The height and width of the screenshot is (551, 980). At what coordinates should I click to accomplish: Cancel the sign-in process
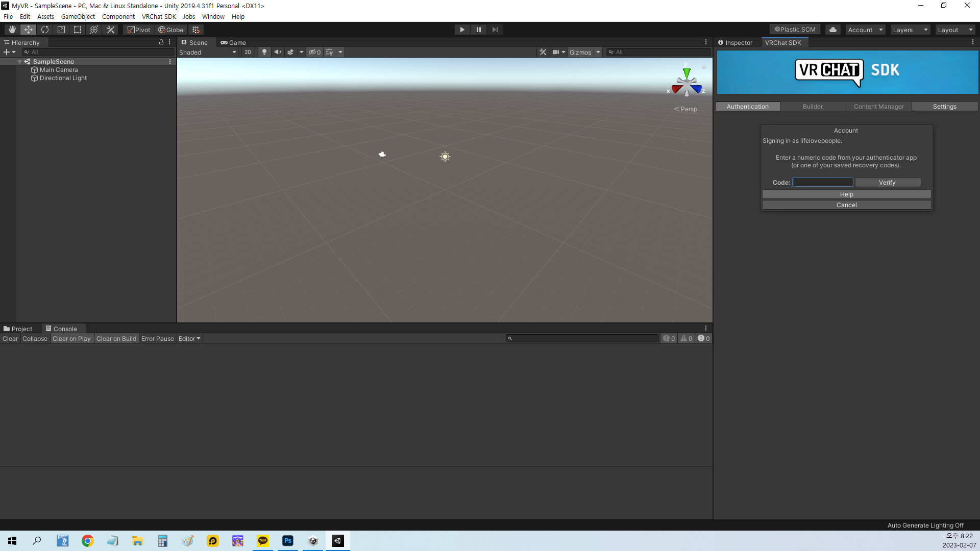pos(847,205)
